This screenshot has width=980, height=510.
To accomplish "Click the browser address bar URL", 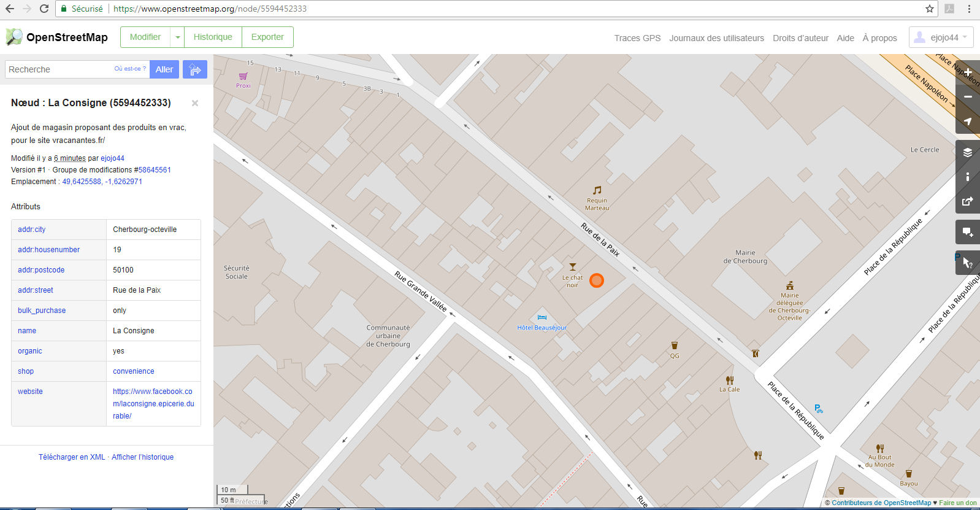I will [x=210, y=9].
